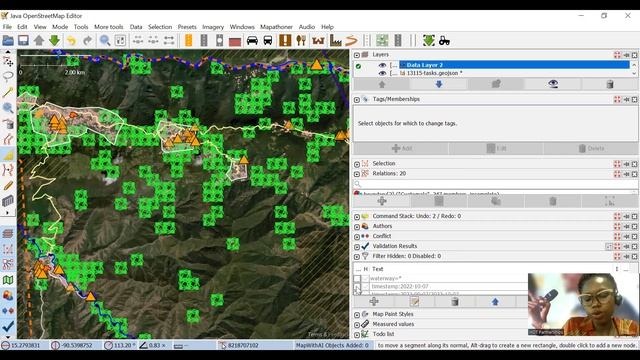Screen dimensions: 640x360
Task: Click the presenter webcam thumbnail
Action: (583, 304)
